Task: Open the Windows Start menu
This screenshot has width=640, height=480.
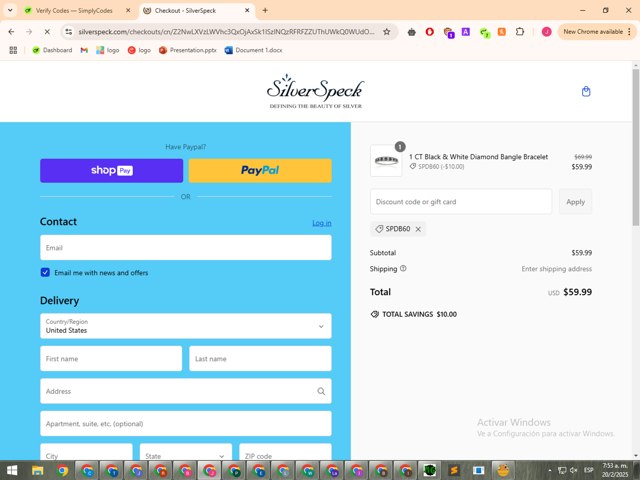Action: (x=12, y=471)
